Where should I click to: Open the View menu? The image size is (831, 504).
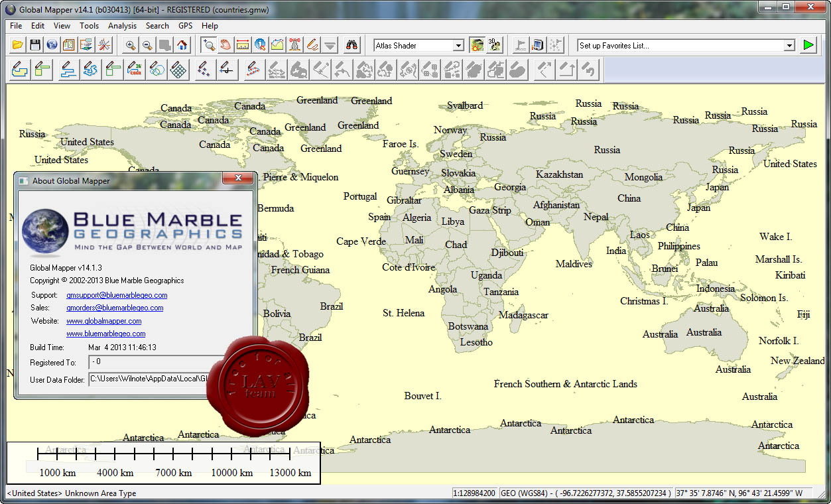(62, 26)
